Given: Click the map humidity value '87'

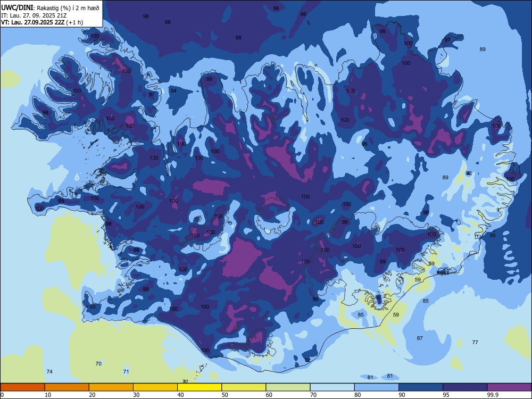Looking at the screenshot, I should click(420, 338).
